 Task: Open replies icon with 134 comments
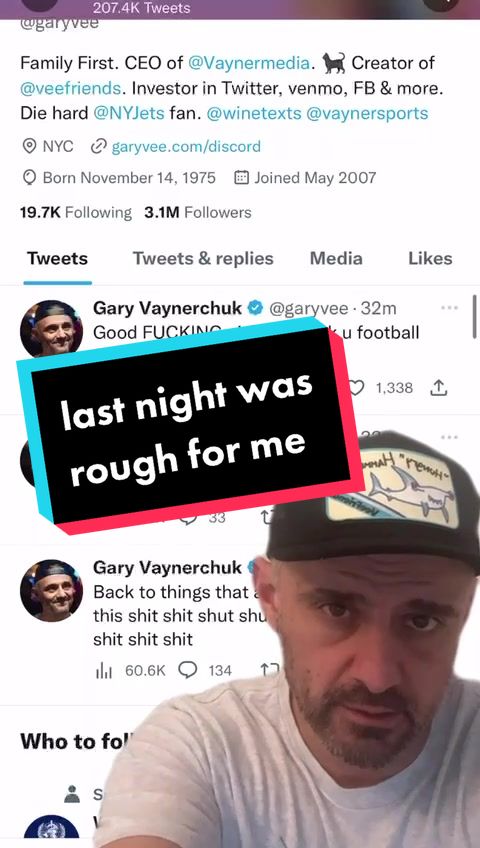188,671
